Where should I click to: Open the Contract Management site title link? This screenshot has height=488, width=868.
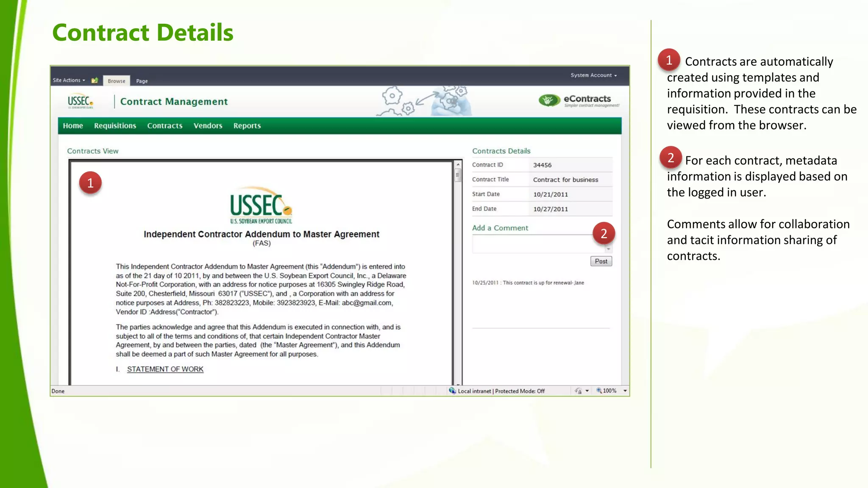pos(174,102)
